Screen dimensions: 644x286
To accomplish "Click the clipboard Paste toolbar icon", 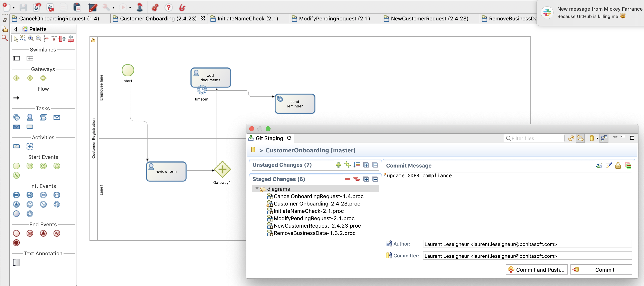I will (x=77, y=7).
